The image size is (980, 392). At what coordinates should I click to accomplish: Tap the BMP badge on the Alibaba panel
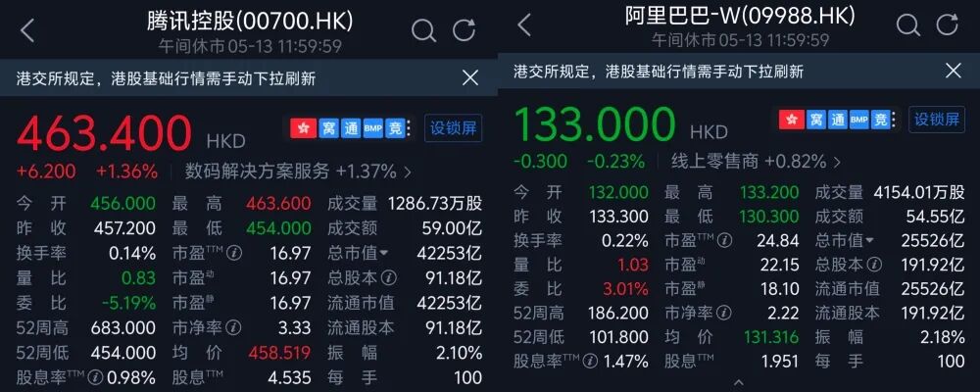click(859, 119)
